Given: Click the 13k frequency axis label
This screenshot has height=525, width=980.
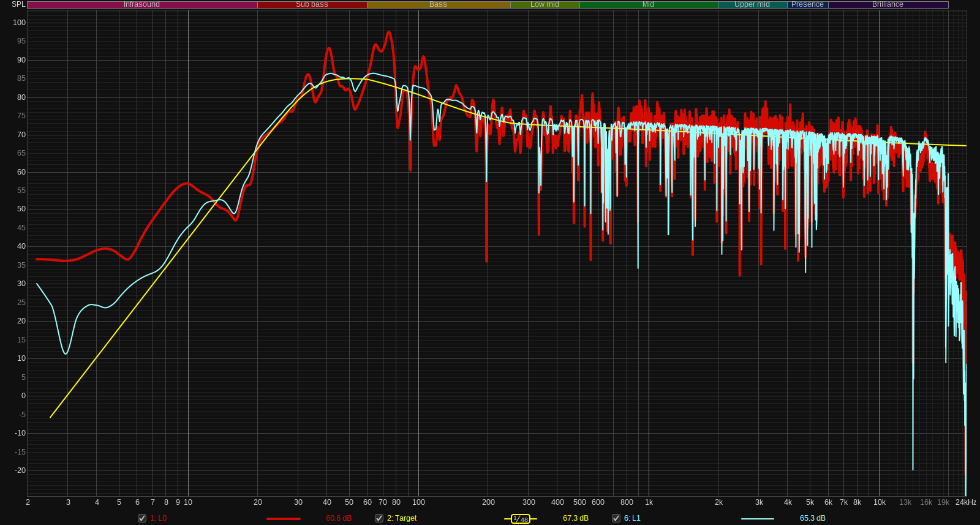Looking at the screenshot, I should pyautogui.click(x=905, y=502).
